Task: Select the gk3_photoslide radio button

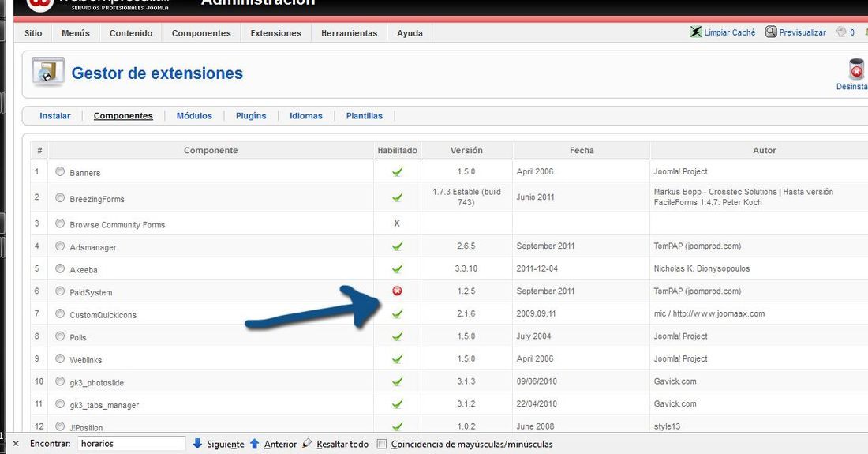Action: point(60,381)
